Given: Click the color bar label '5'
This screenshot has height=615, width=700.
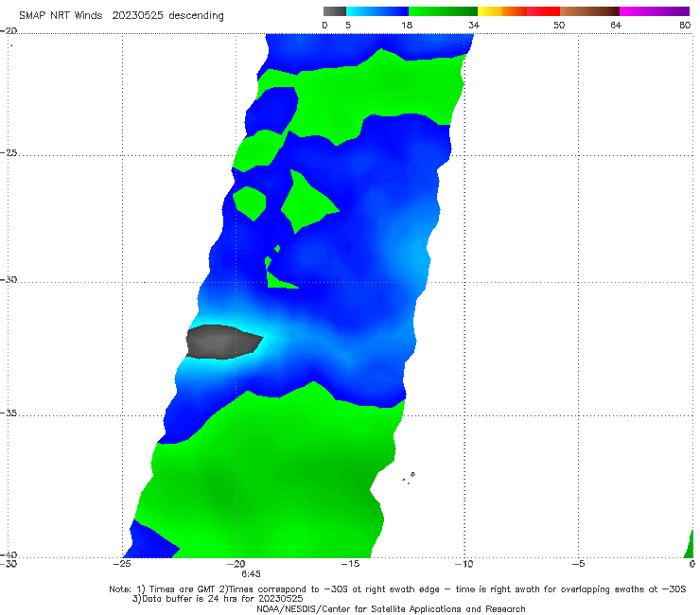Looking at the screenshot, I should [x=348, y=26].
